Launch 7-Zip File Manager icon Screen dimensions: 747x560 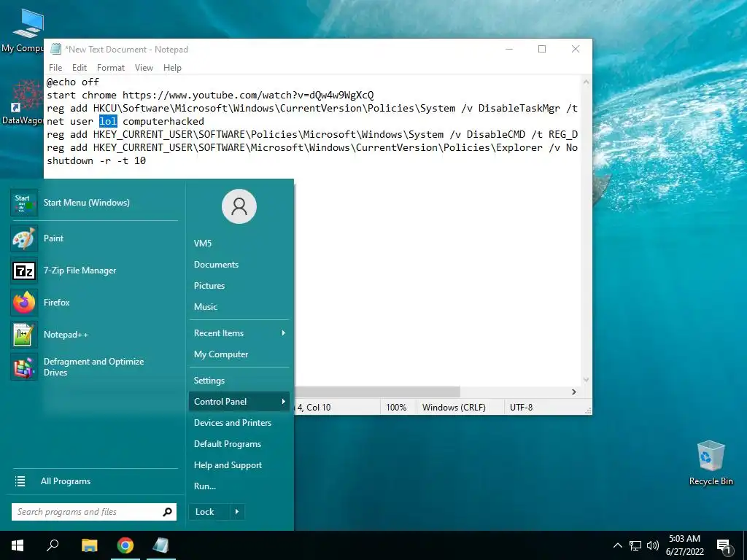pyautogui.click(x=24, y=271)
